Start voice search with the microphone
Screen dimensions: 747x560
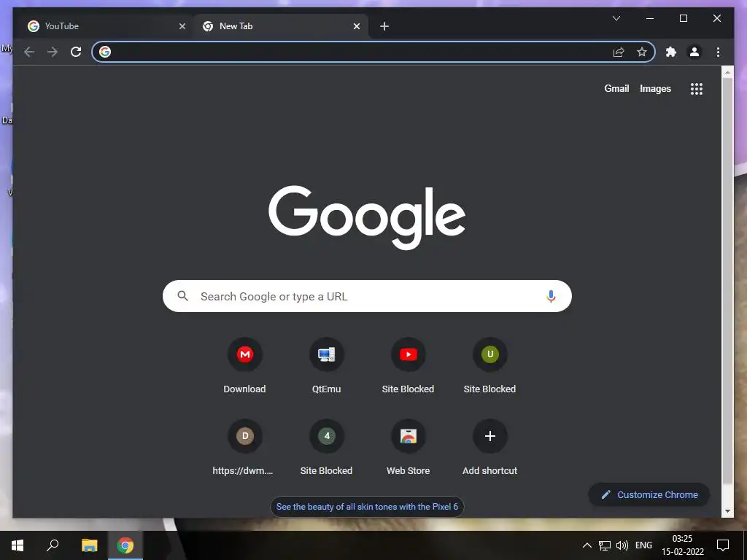[551, 296]
